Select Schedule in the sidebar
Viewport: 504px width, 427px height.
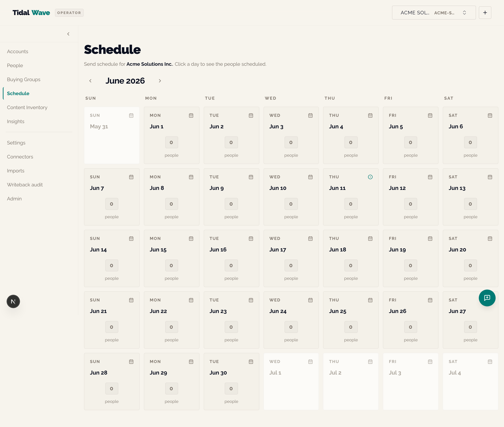[x=18, y=93]
